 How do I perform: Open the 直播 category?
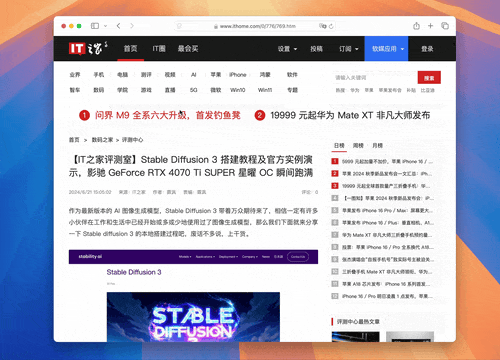point(170,90)
